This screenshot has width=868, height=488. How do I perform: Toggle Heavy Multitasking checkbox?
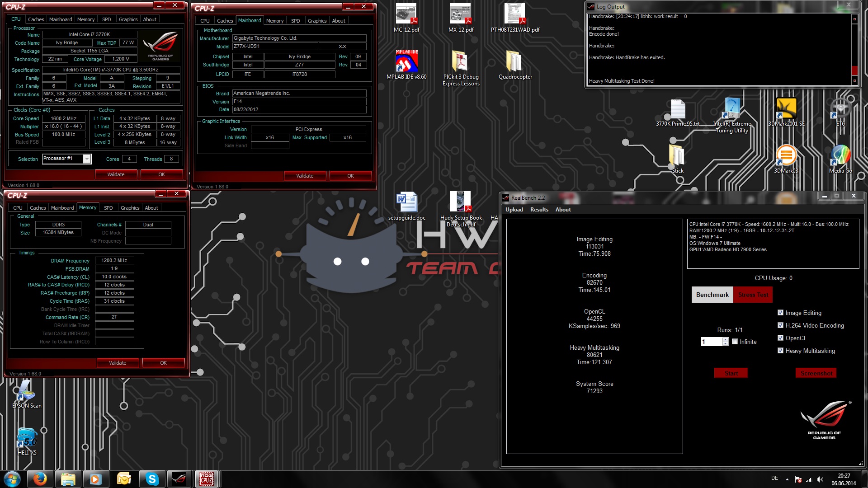(x=780, y=351)
